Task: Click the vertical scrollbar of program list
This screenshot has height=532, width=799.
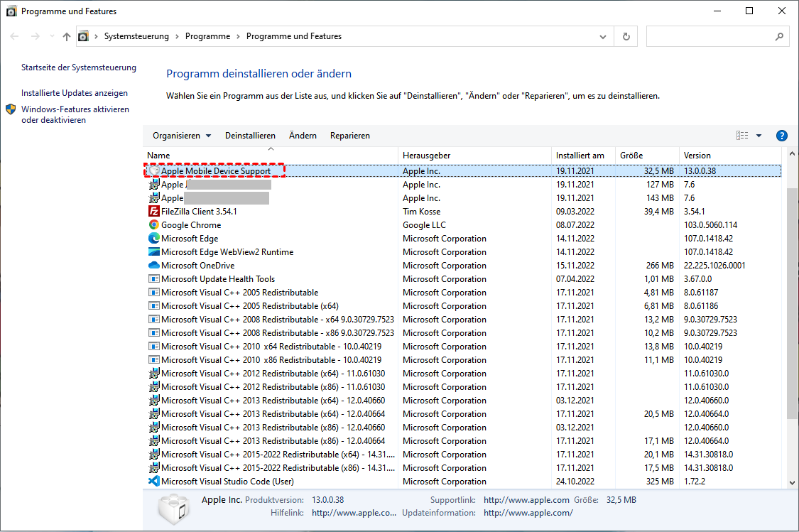Action: (793, 284)
